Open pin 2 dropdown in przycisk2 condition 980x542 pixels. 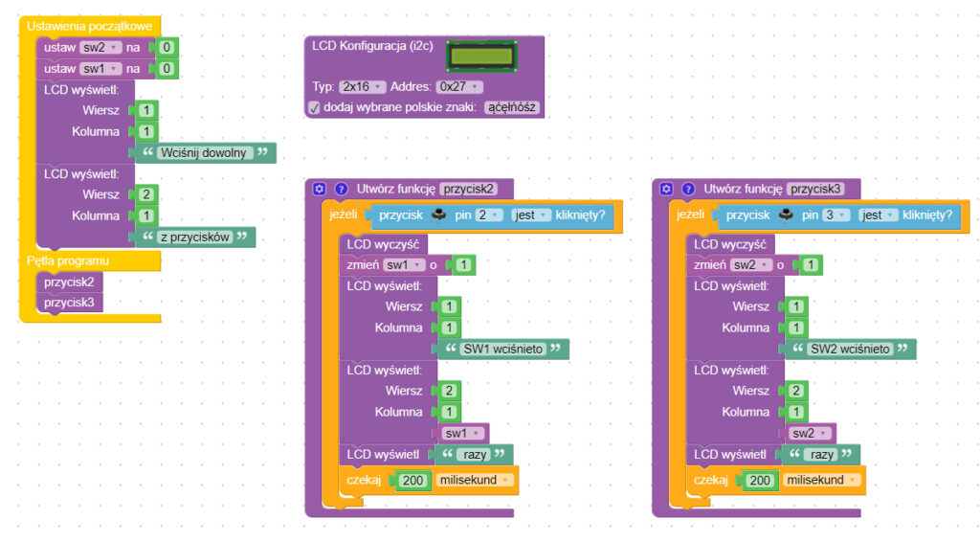tap(489, 215)
